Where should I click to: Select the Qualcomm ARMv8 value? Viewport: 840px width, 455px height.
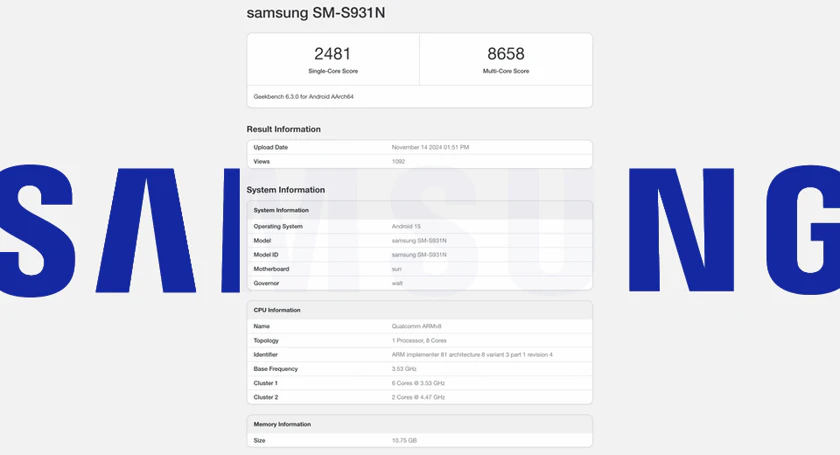pyautogui.click(x=416, y=326)
